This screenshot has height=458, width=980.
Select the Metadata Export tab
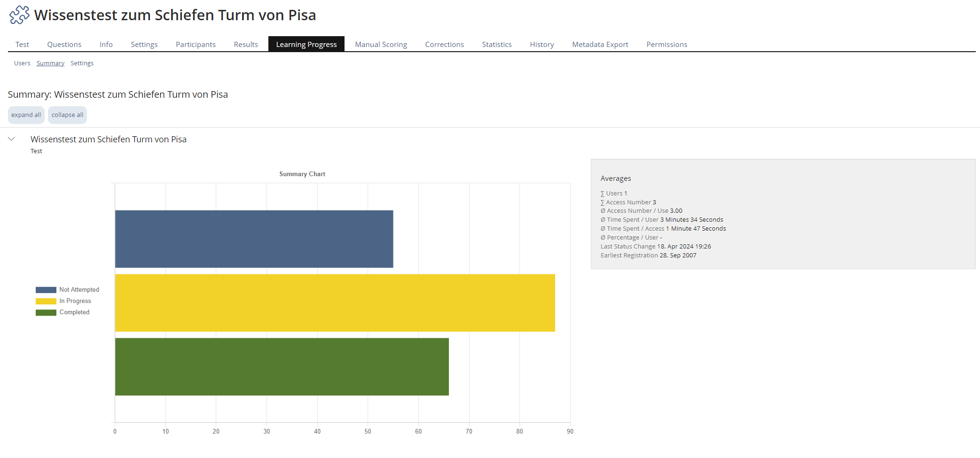(x=600, y=44)
